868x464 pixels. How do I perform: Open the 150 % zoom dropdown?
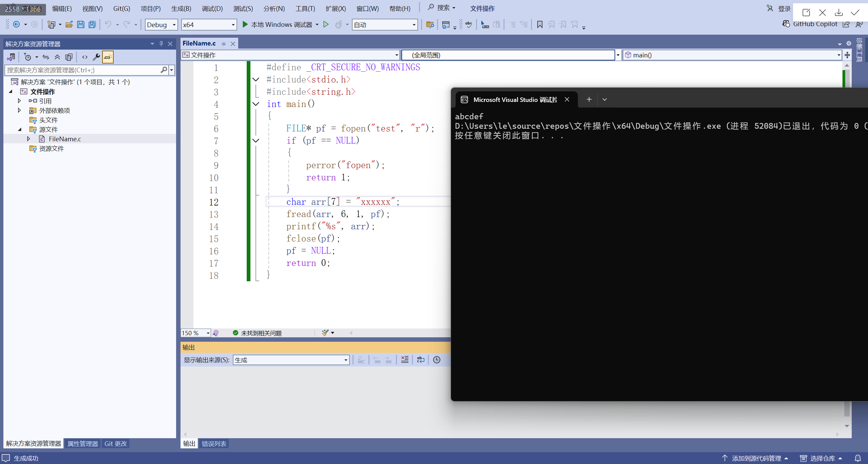coord(196,333)
